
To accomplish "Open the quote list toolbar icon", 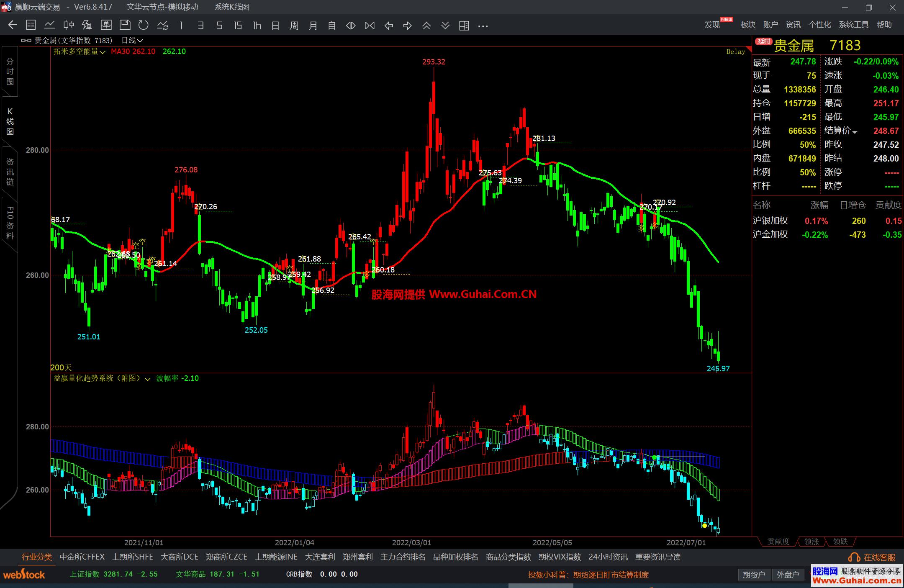I will [31, 26].
